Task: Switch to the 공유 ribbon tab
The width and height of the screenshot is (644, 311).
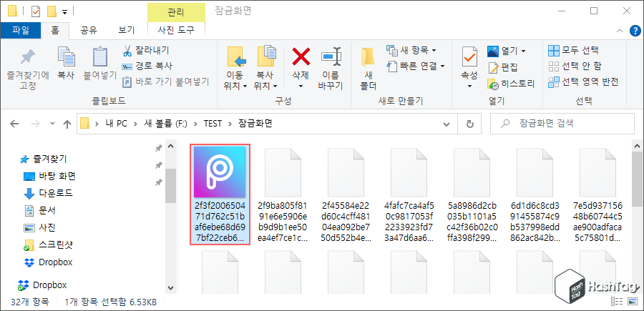Action: pos(88,30)
